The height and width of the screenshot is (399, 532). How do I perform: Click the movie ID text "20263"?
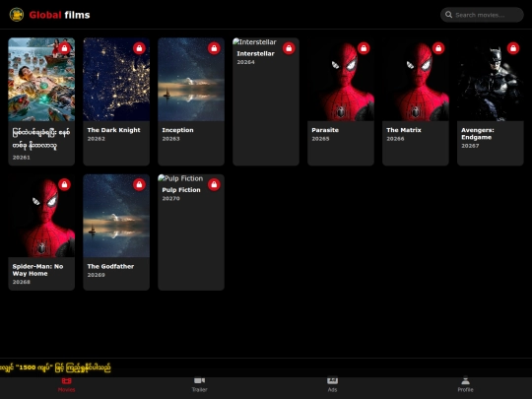pyautogui.click(x=171, y=139)
